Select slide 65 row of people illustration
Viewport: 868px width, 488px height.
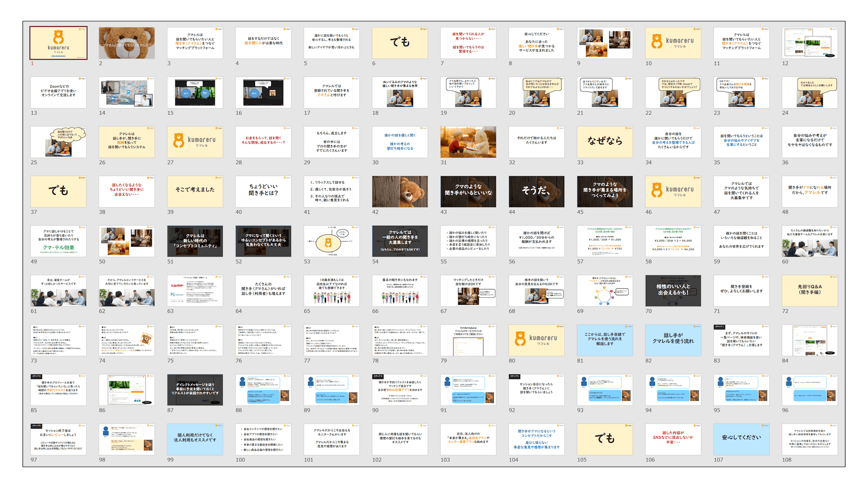tap(332, 291)
